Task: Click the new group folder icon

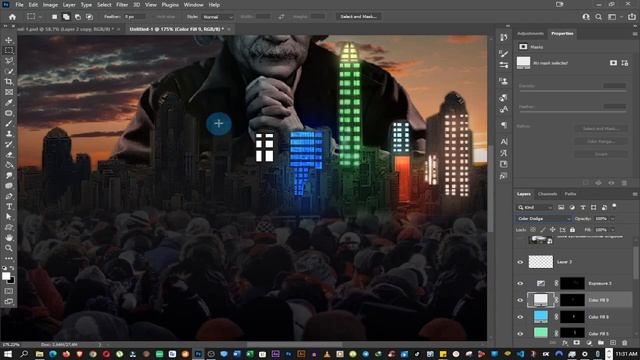Action: tap(600, 343)
